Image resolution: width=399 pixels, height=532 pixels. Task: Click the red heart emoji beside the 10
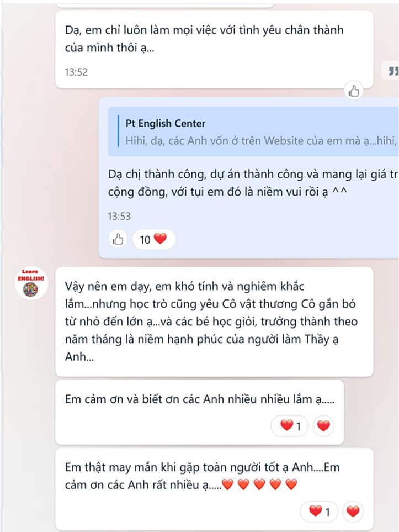click(x=161, y=239)
